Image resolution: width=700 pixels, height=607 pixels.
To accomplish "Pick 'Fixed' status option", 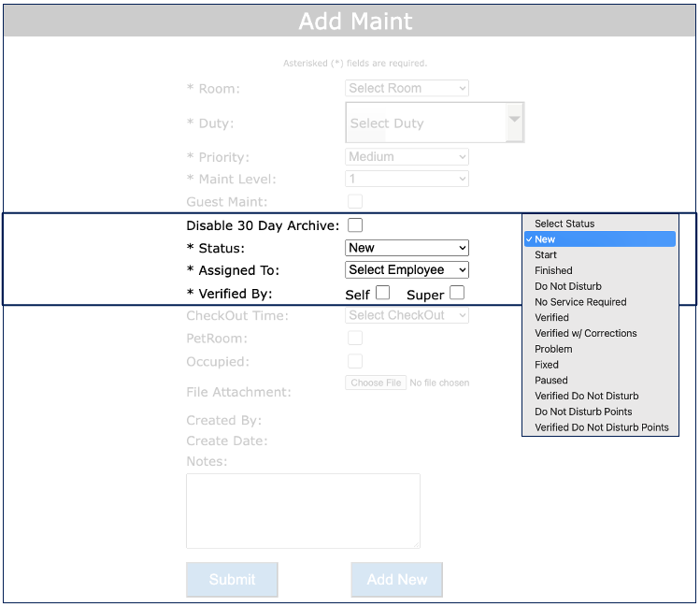I will click(547, 365).
